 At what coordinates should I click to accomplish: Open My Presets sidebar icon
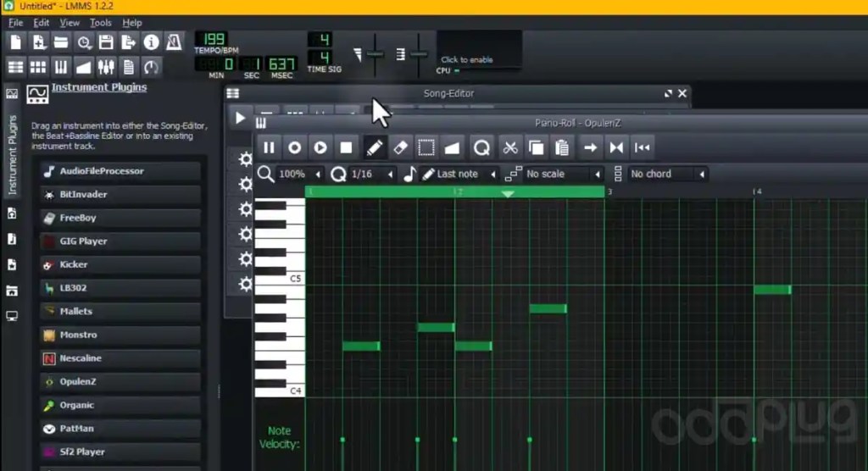pos(12,264)
